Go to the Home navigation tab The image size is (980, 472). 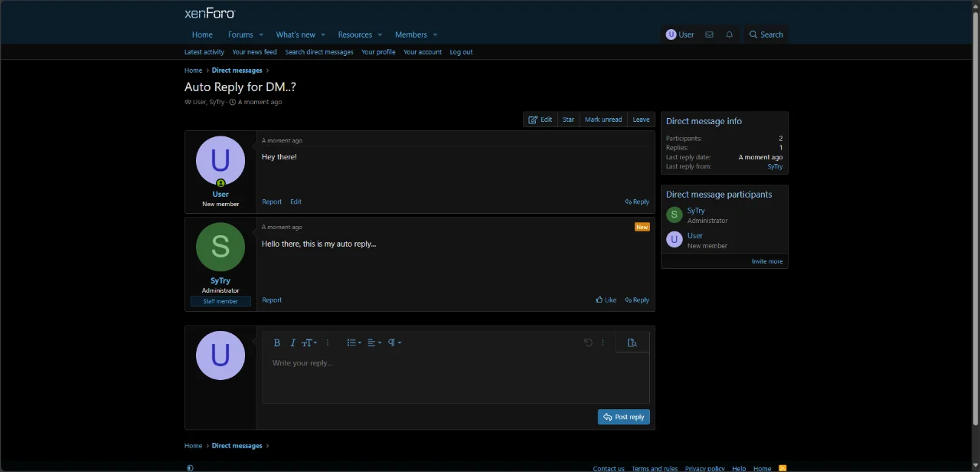[202, 34]
